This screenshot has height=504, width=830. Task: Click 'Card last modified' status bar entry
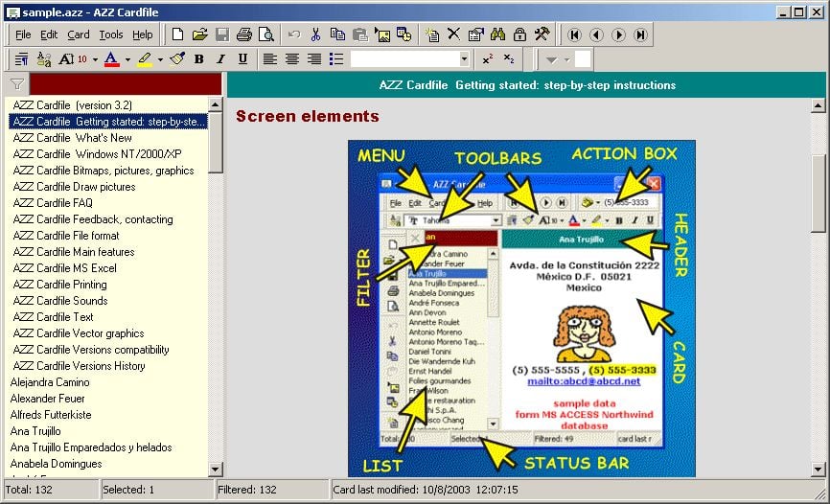click(x=426, y=490)
